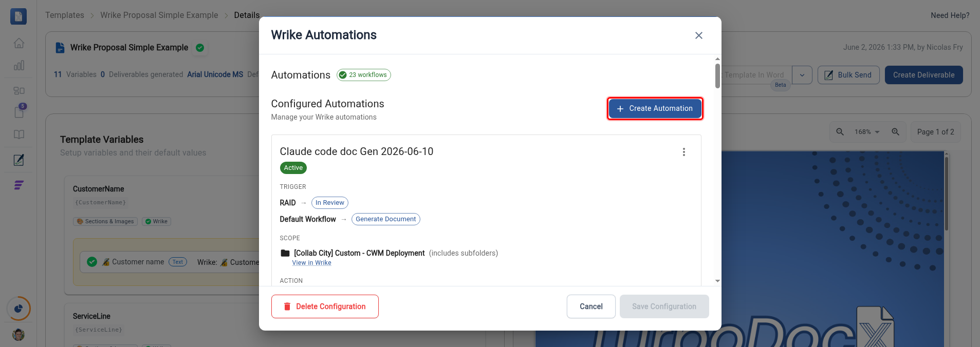Click the green verified check beside template title
980x347 pixels.
coord(200,48)
